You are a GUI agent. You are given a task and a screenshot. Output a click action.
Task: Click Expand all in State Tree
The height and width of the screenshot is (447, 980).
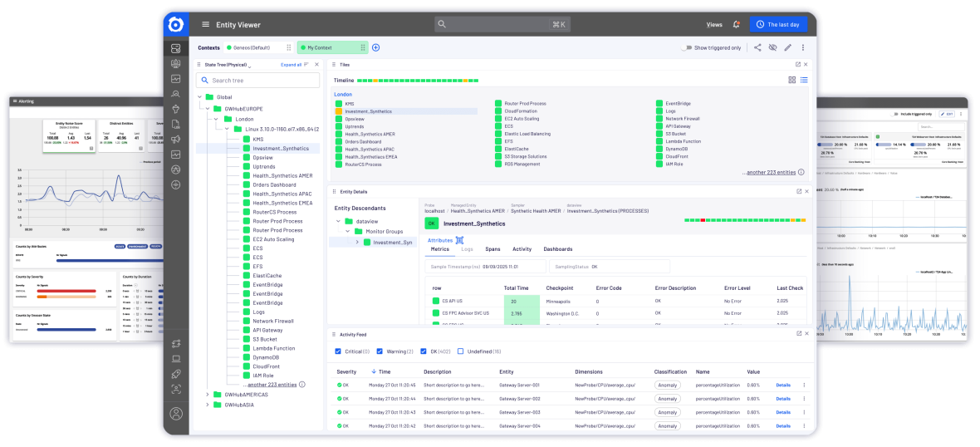tap(291, 65)
